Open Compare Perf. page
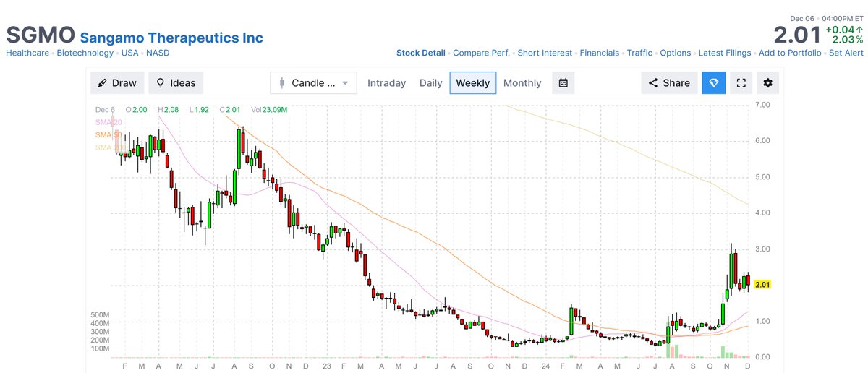 pos(482,53)
